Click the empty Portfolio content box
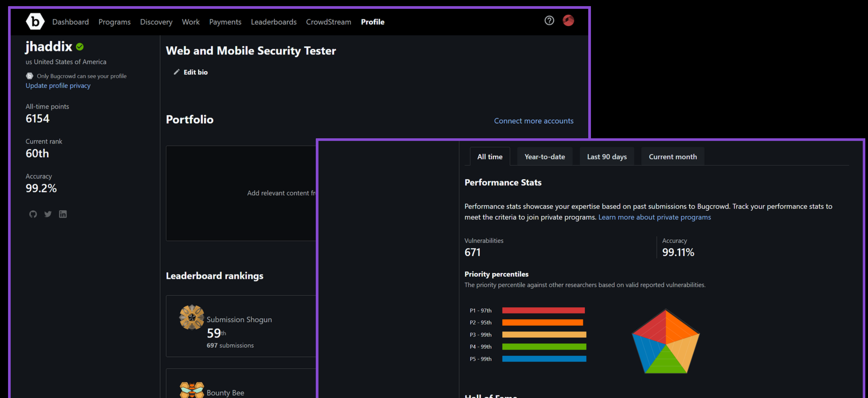The image size is (868, 398). click(241, 193)
